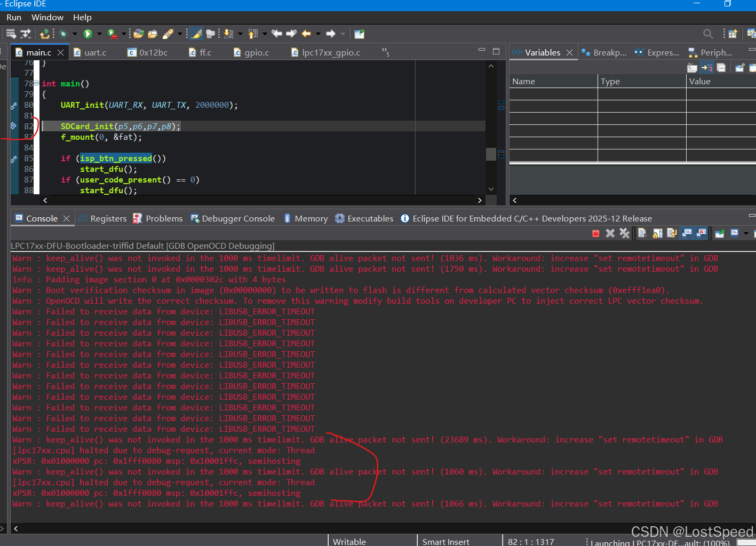The height and width of the screenshot is (546, 756).
Task: Open the Run menu
Action: [x=14, y=18]
